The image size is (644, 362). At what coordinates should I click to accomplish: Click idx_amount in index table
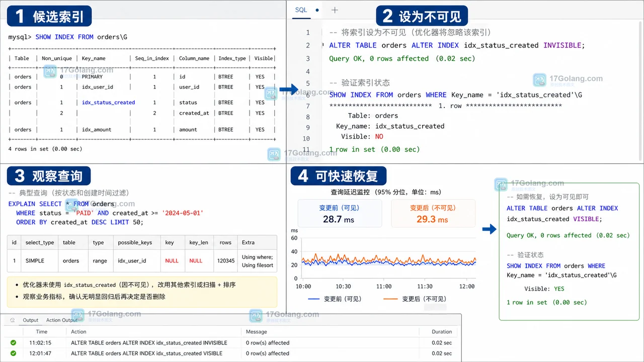(x=97, y=130)
